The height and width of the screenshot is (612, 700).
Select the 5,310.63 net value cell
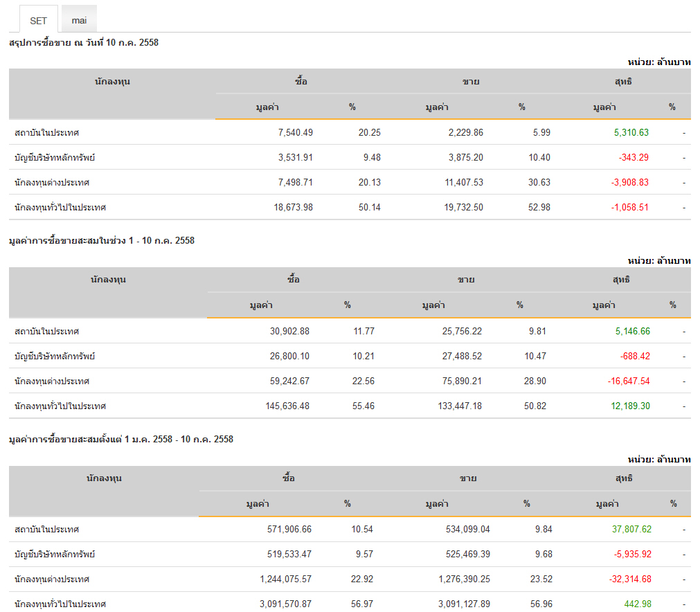point(626,132)
